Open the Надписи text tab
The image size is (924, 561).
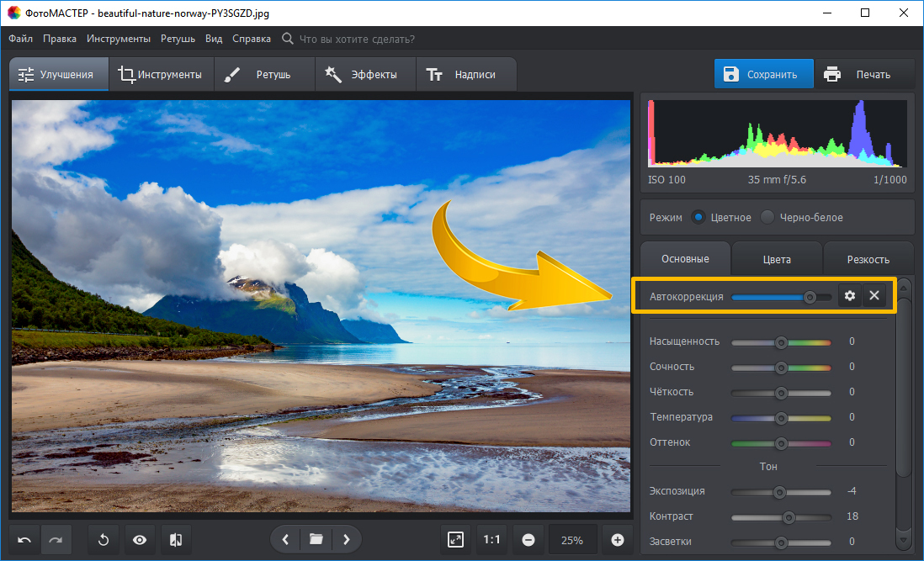point(466,74)
